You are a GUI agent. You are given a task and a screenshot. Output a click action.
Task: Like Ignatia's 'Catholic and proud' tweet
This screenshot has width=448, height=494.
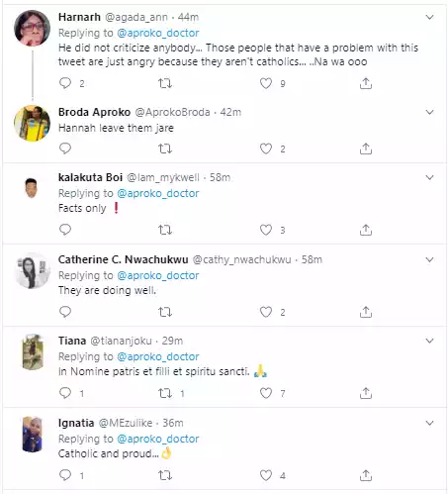pyautogui.click(x=266, y=475)
